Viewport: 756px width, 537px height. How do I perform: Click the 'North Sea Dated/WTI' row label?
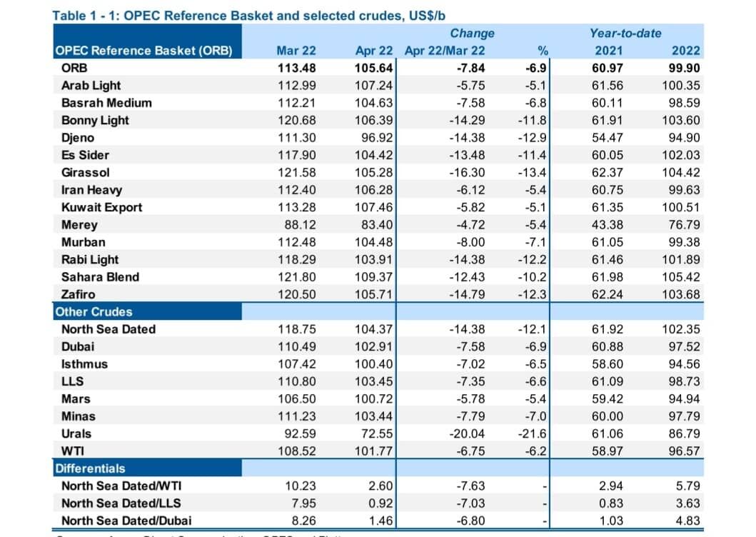pos(121,486)
